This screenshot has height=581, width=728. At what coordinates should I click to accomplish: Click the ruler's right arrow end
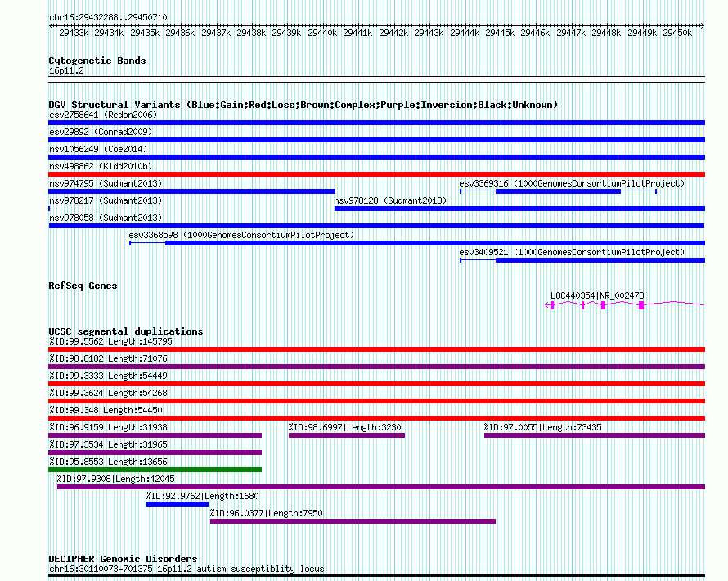[x=702, y=25]
